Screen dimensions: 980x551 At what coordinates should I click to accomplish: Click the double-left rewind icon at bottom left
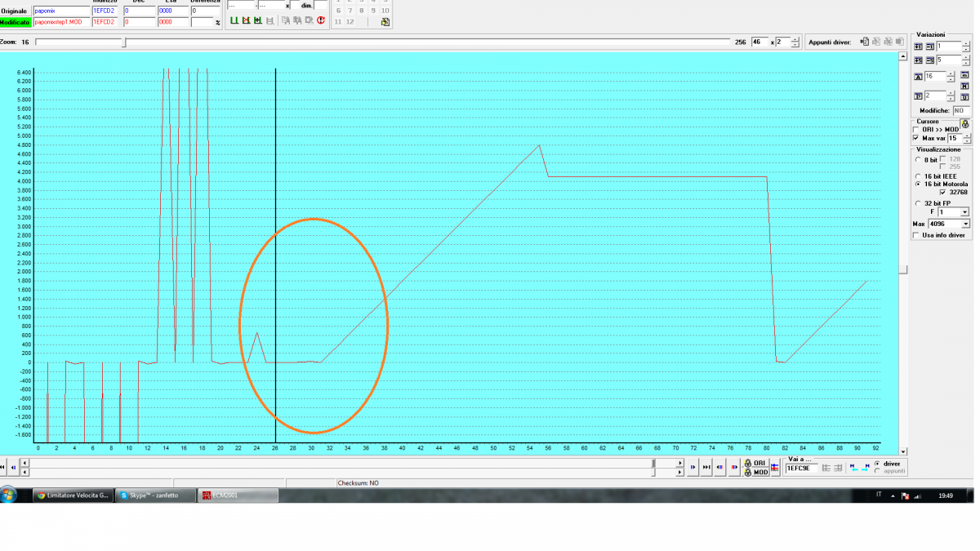3,467
